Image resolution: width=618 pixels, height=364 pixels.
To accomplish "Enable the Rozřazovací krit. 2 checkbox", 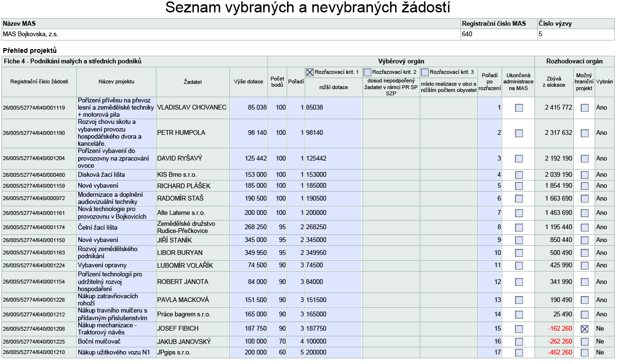I will (367, 72).
